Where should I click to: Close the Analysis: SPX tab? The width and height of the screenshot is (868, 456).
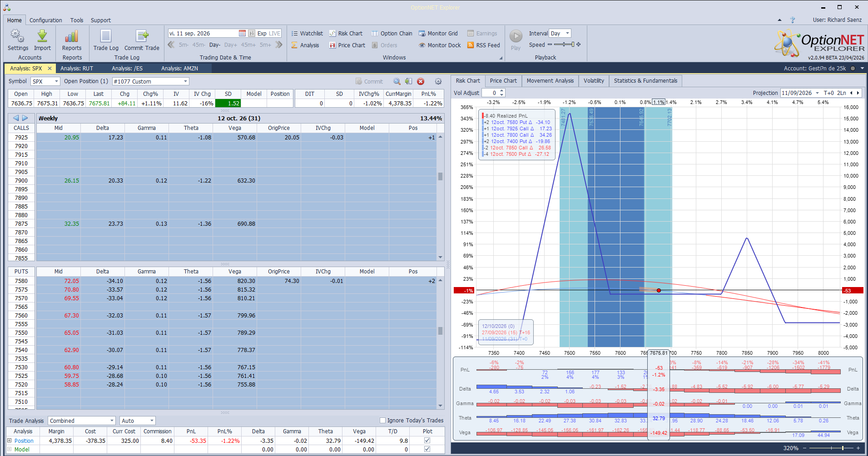[50, 68]
